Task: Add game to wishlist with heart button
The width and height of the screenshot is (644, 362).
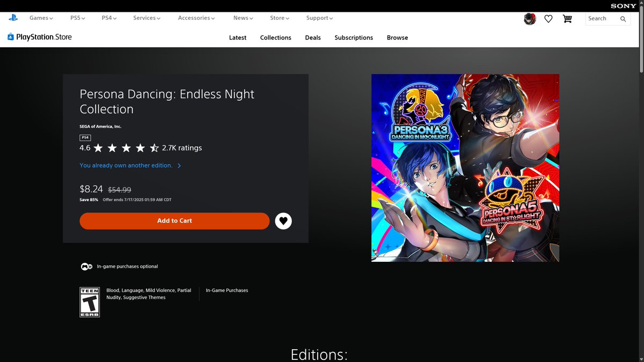Action: click(283, 221)
